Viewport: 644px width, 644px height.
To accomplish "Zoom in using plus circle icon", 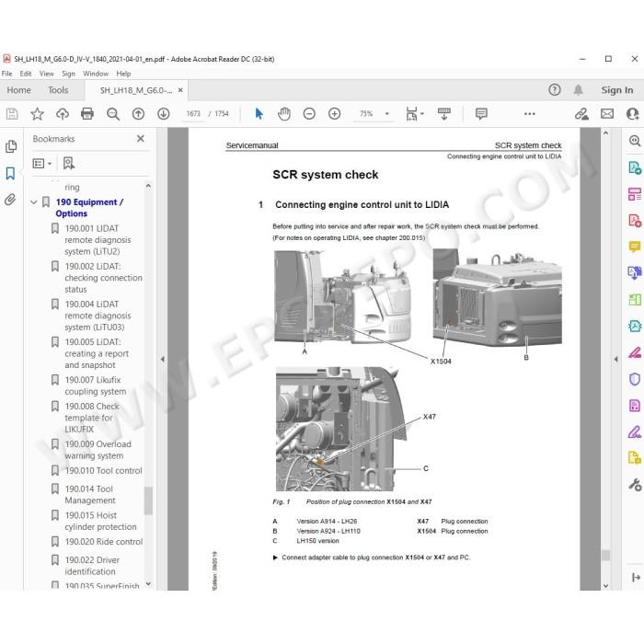I will (x=334, y=114).
